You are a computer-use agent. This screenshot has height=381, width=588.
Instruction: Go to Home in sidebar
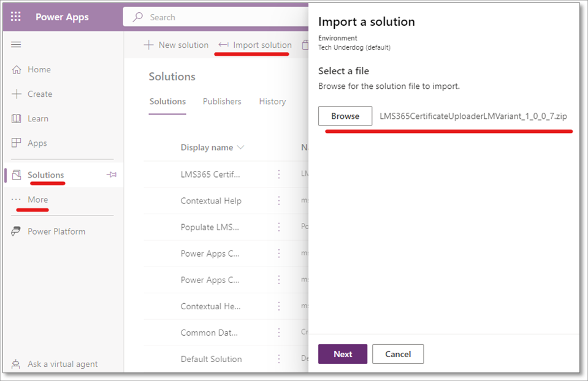coord(39,70)
